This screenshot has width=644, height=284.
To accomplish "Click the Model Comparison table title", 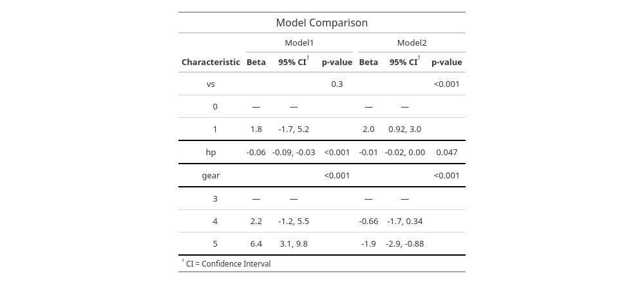I will pyautogui.click(x=321, y=23).
